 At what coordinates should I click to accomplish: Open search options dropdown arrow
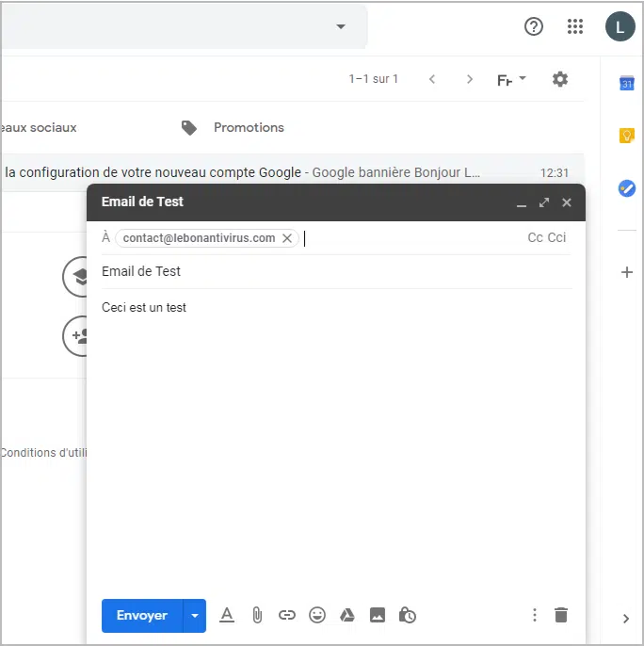coord(341,26)
